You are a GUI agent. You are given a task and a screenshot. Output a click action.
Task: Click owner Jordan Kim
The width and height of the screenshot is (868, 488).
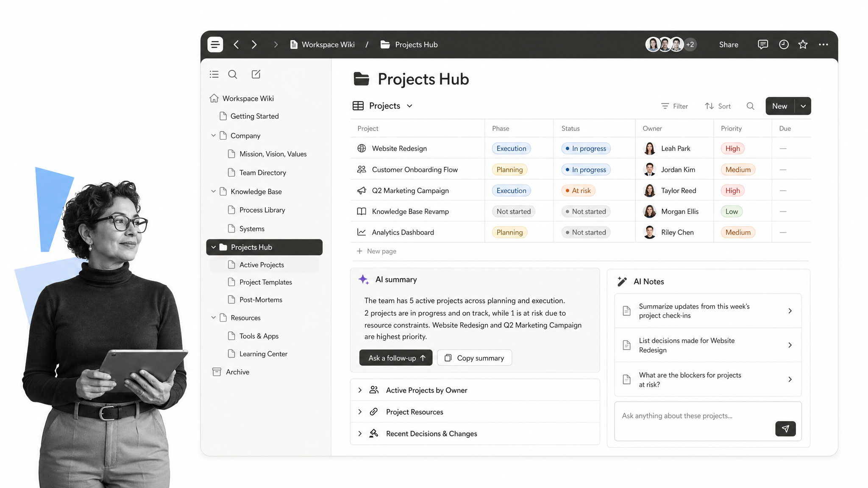670,169
